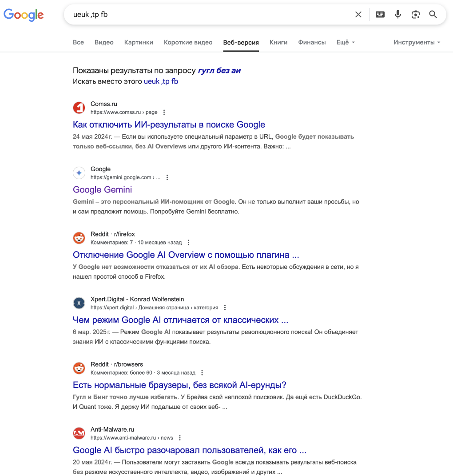Viewport: 453px width, 476px height.
Task: Search instead for ueuk ,tp fb
Action: (x=161, y=81)
